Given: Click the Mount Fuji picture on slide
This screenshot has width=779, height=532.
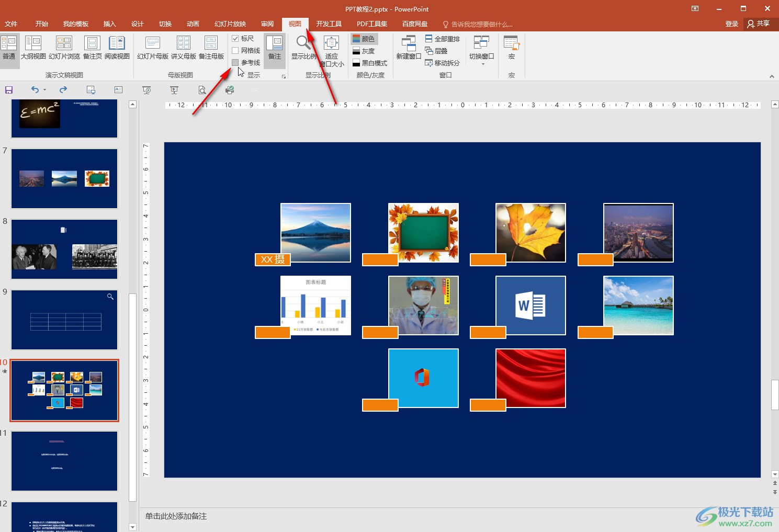Looking at the screenshot, I should (315, 233).
